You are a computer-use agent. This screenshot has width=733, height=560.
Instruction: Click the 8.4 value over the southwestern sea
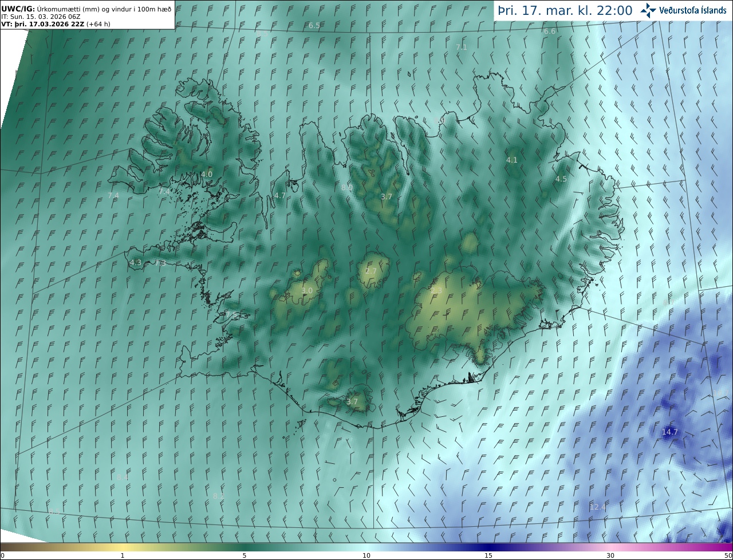(123, 477)
